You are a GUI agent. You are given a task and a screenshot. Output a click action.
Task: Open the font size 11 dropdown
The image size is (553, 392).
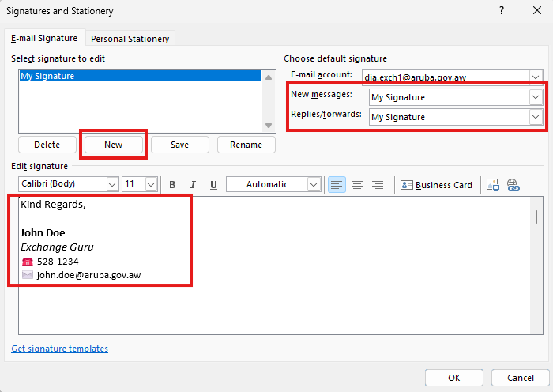coord(151,184)
